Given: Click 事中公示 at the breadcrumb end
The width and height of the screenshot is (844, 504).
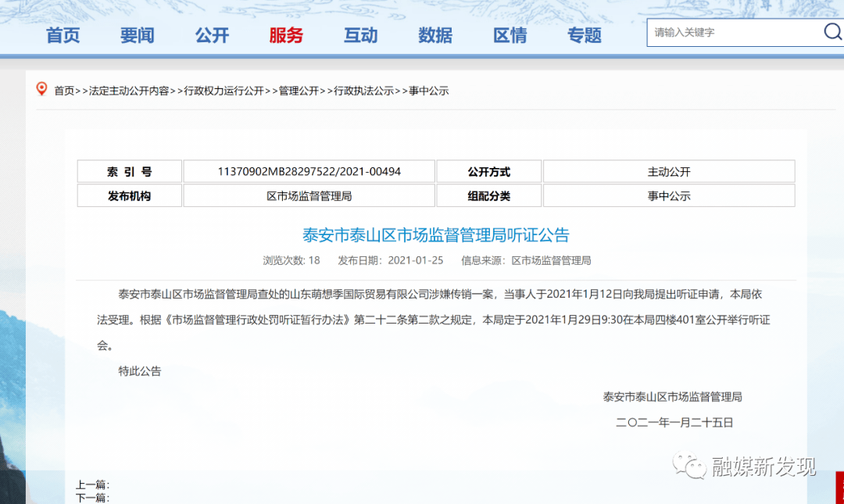Looking at the screenshot, I should [429, 91].
